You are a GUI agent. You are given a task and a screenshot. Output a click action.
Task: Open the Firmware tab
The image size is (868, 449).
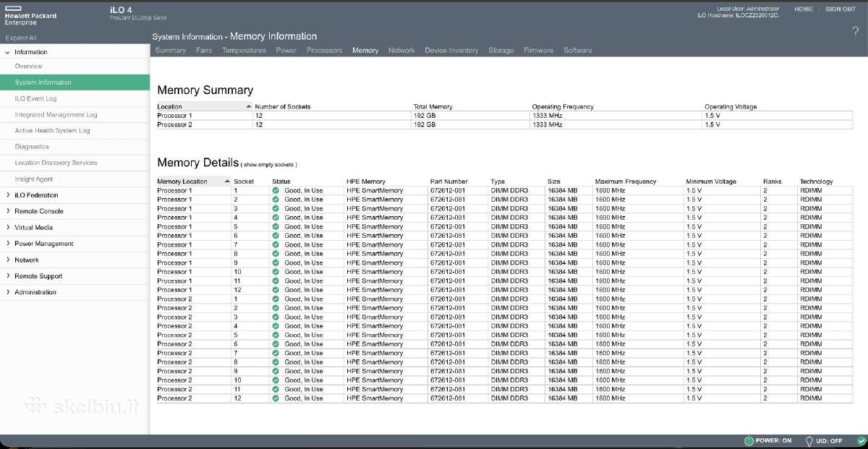[538, 51]
